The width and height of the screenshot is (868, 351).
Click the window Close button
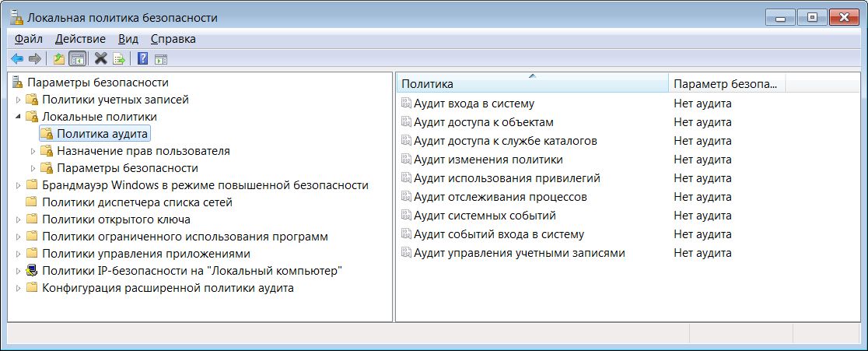(844, 18)
